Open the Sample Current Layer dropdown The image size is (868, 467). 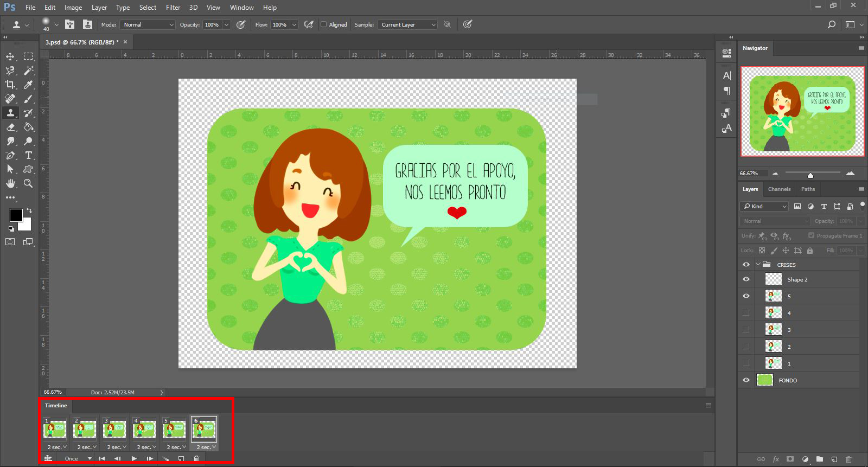[408, 24]
